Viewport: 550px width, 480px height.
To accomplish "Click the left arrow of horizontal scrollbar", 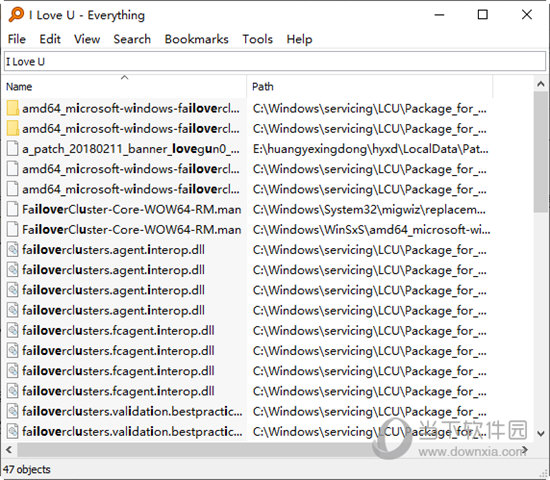I will coord(9,449).
